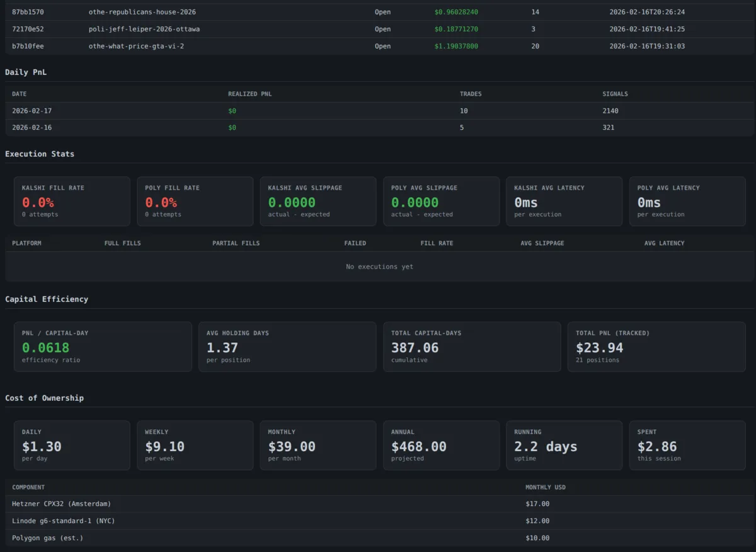Open the ANNUAL projected cost card
Screen dimensions: 756x552
coord(441,445)
